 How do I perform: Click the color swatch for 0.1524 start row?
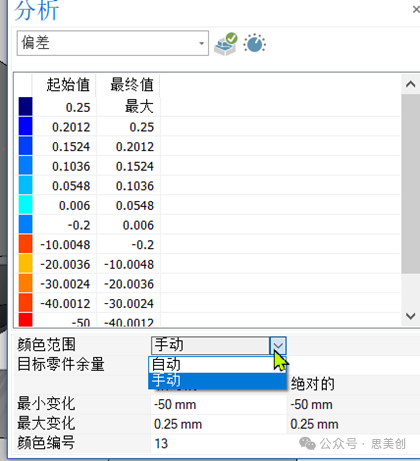pos(25,146)
